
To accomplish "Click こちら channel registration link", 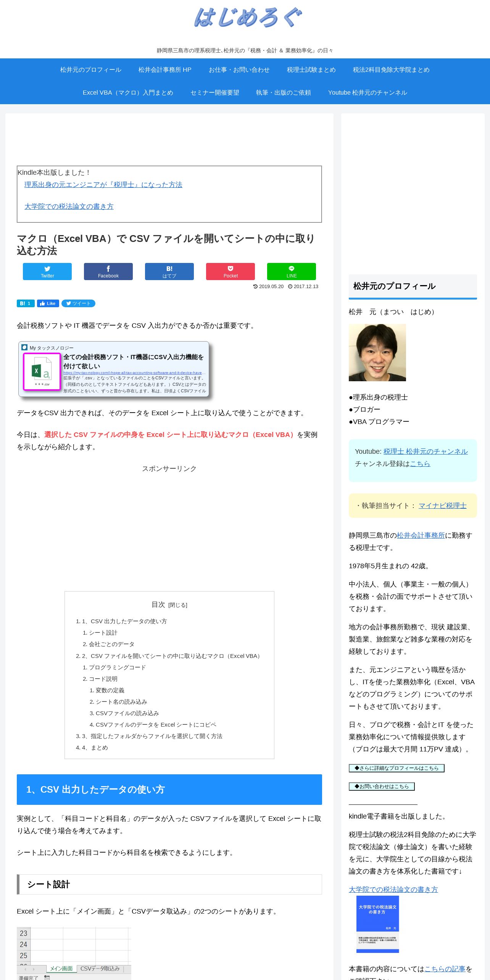I will click(420, 464).
